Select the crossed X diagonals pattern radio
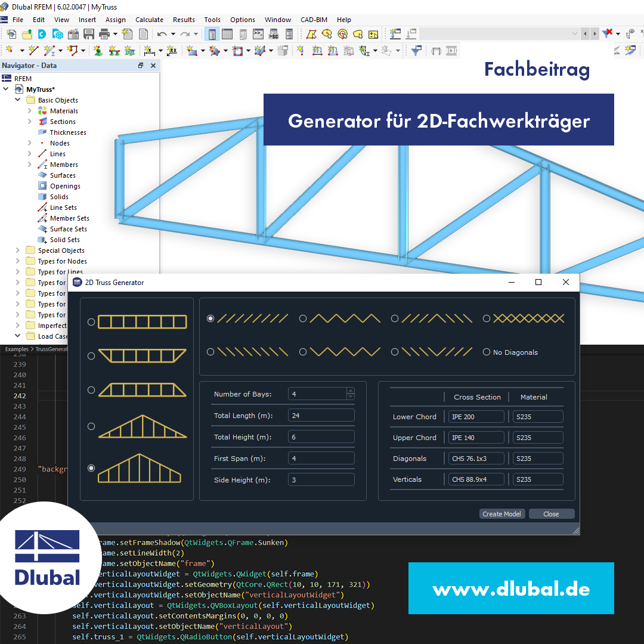Image resolution: width=644 pixels, height=644 pixels. tap(487, 318)
